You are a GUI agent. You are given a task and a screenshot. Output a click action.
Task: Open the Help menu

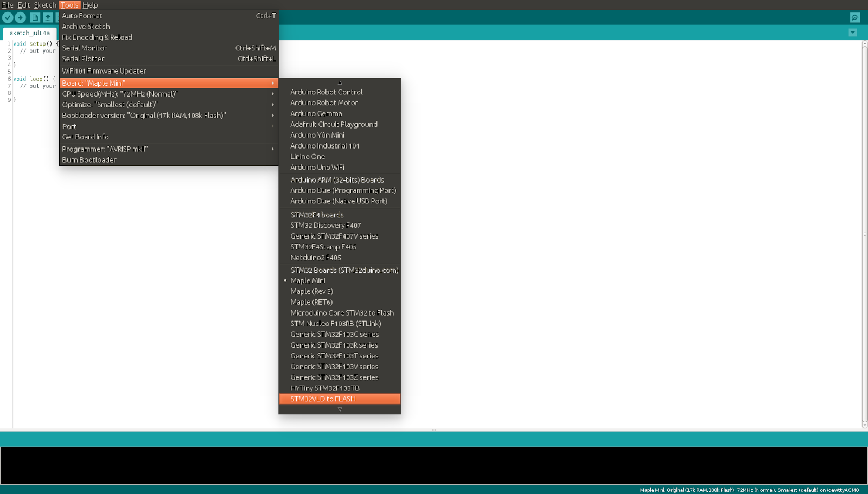[91, 5]
